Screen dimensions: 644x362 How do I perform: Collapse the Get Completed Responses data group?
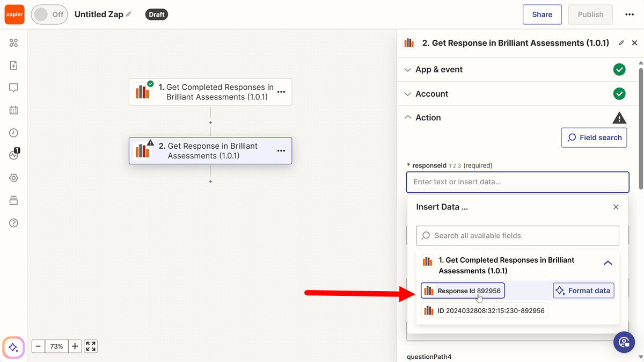[608, 263]
